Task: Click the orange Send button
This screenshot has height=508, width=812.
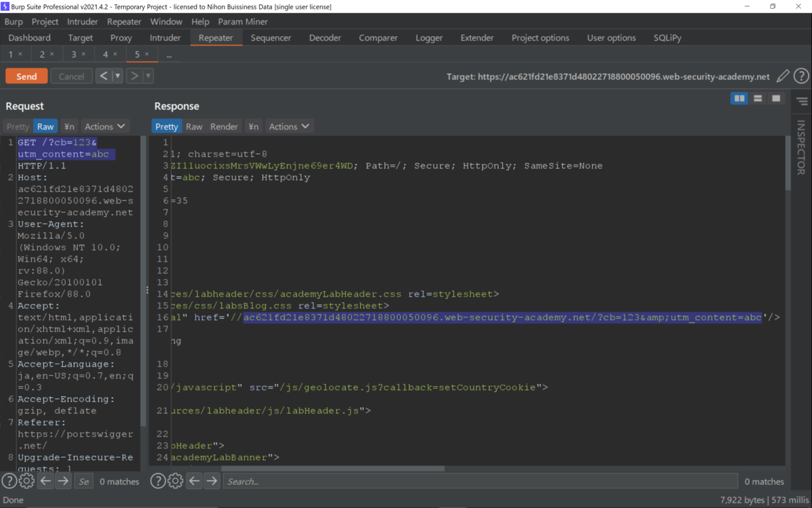Action: (26, 77)
